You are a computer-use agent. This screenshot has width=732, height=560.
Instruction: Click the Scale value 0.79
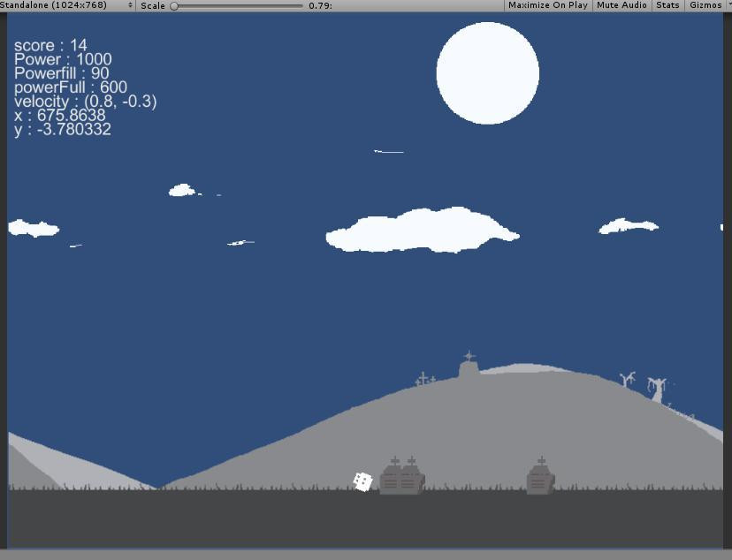click(321, 5)
